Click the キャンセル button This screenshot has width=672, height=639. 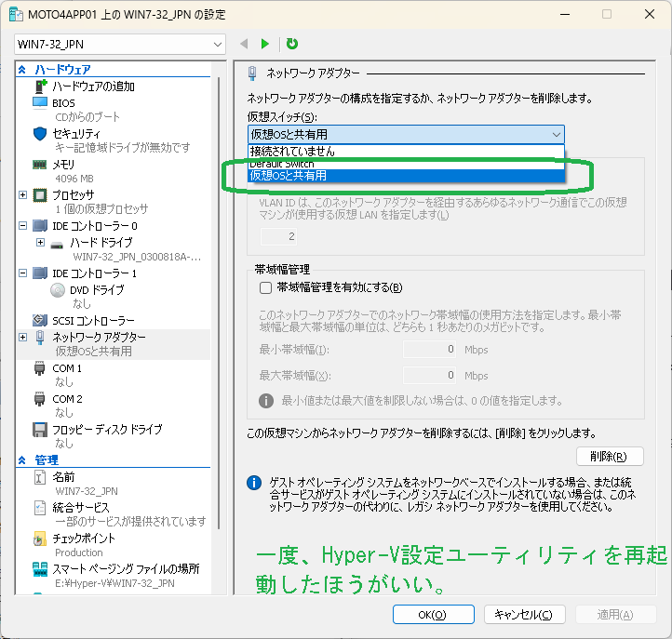point(525,615)
